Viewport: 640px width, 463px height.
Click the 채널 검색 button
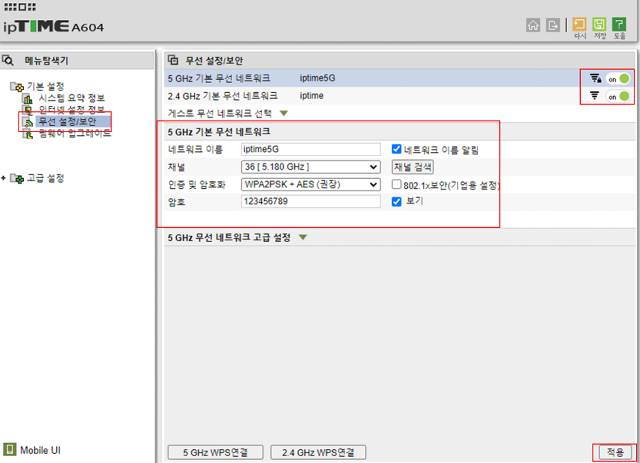(413, 167)
